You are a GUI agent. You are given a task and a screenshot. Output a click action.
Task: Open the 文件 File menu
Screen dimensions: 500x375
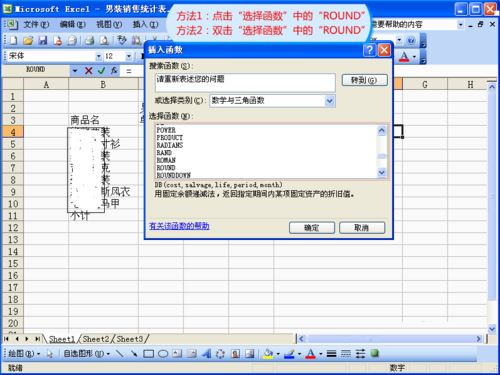pyautogui.click(x=36, y=25)
